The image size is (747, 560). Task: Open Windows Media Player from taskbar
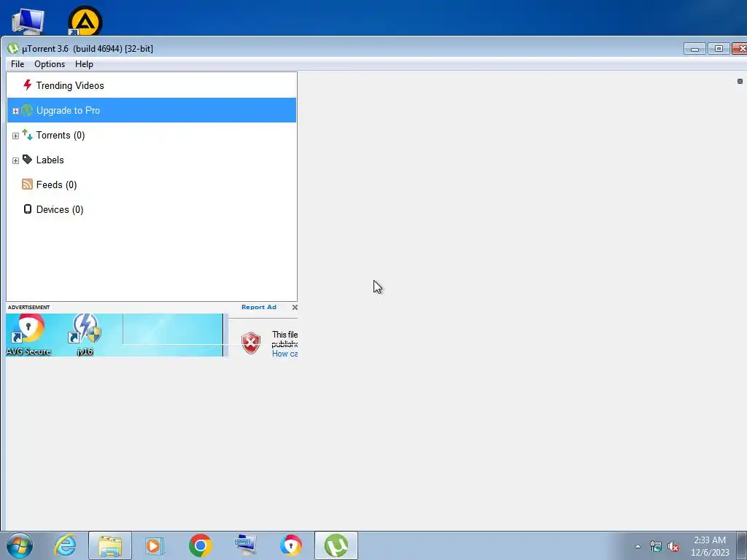coord(155,545)
